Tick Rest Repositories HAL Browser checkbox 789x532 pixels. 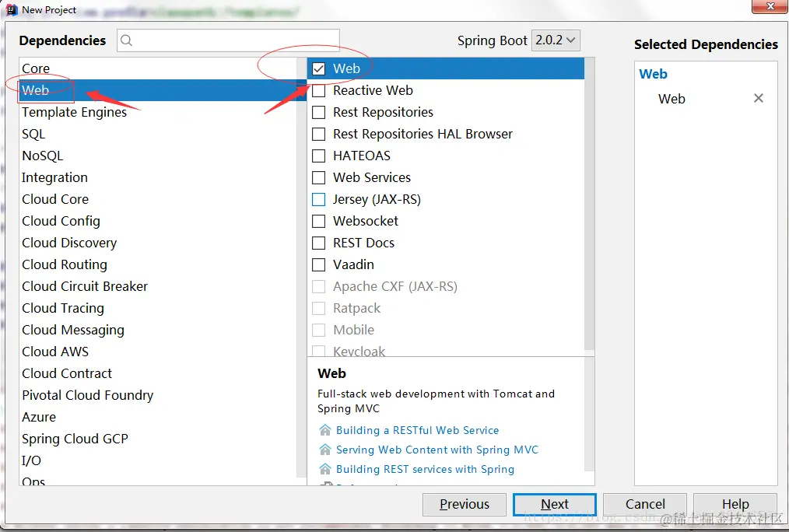pos(318,134)
